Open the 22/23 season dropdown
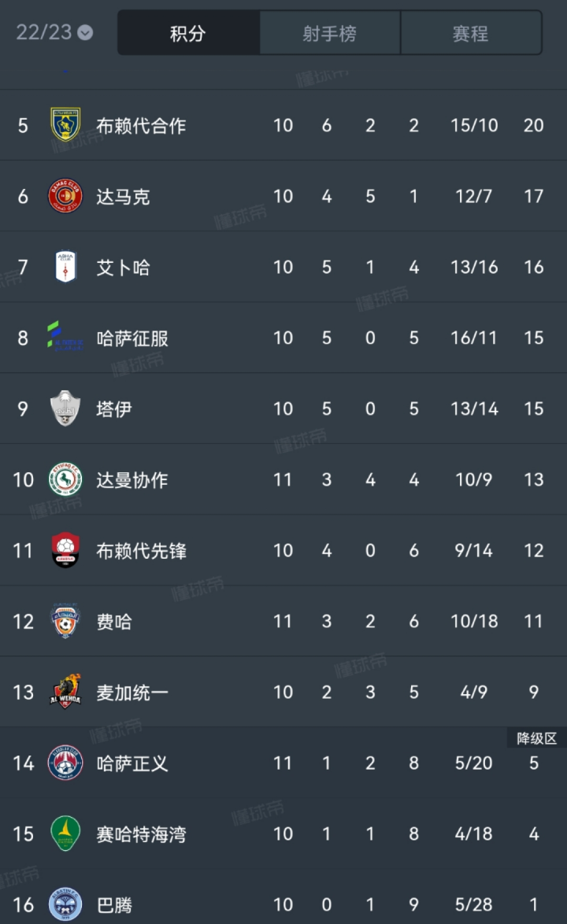The height and width of the screenshot is (924, 567). [54, 32]
